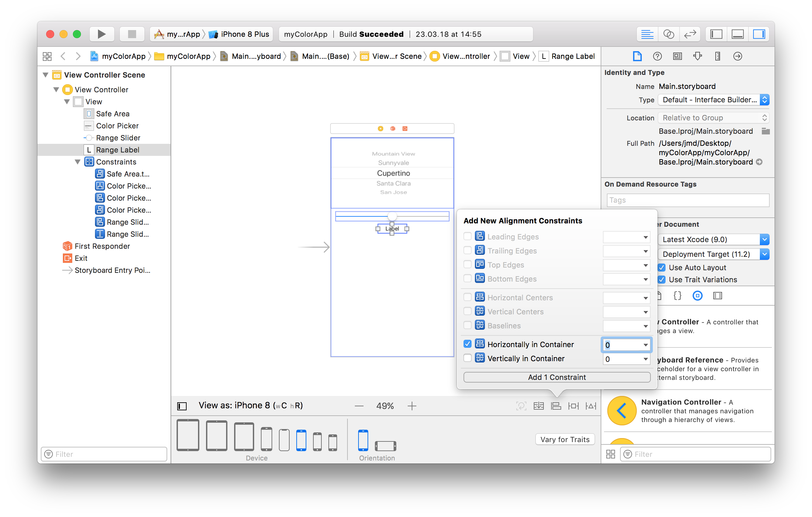Open the Quick Help inspector

pyautogui.click(x=657, y=56)
